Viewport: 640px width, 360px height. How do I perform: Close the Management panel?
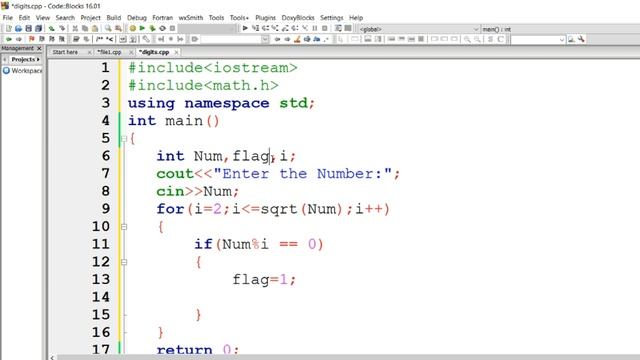39,49
